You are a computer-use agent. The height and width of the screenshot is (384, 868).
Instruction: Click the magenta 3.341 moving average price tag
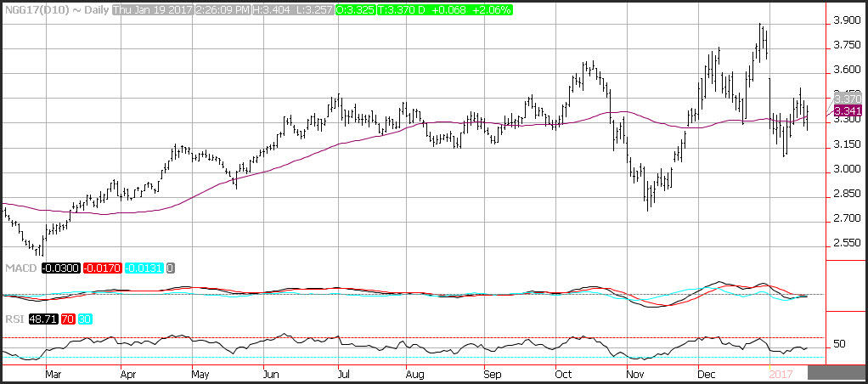point(848,111)
